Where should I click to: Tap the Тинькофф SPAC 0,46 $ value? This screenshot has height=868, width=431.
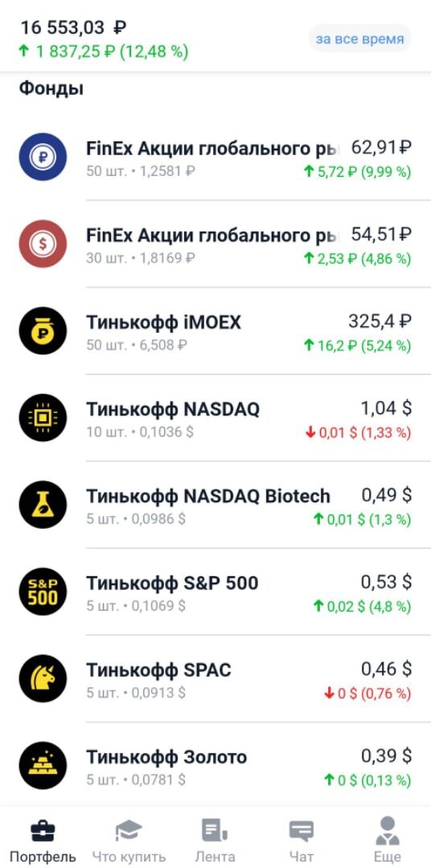387,669
